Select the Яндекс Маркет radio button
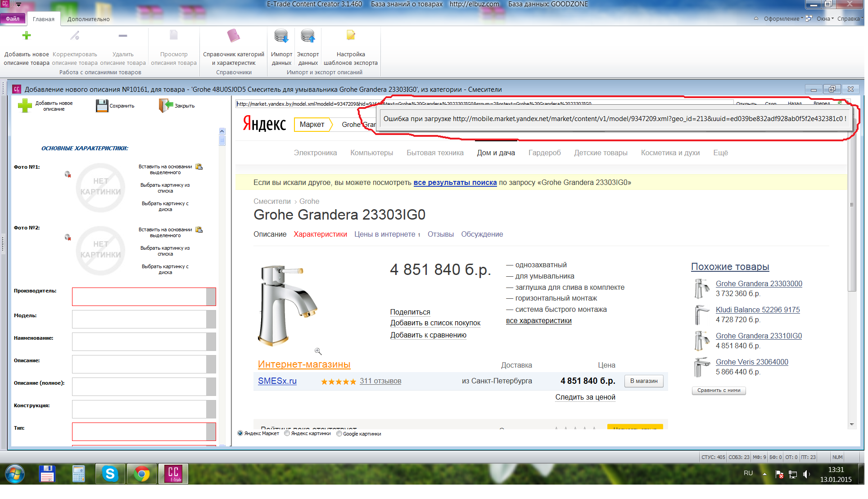868x499 pixels. coord(240,433)
